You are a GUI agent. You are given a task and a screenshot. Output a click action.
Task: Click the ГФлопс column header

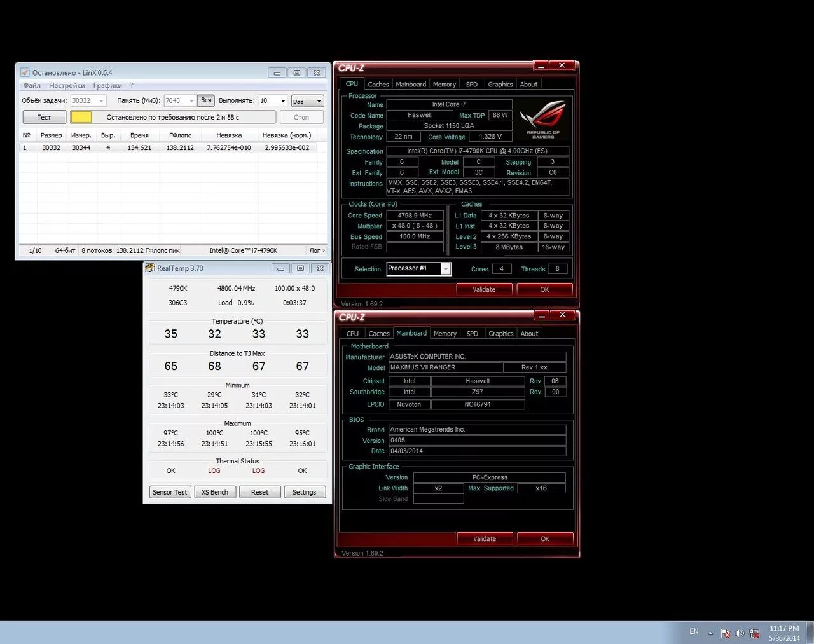(180, 135)
